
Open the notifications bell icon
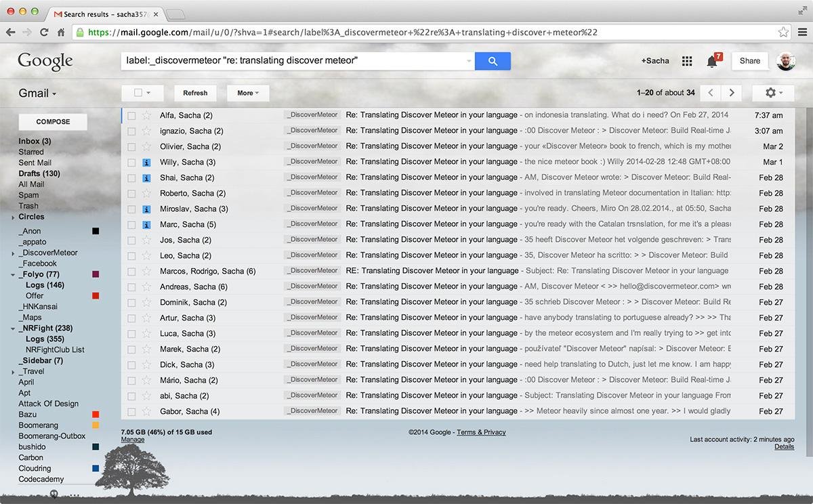712,61
